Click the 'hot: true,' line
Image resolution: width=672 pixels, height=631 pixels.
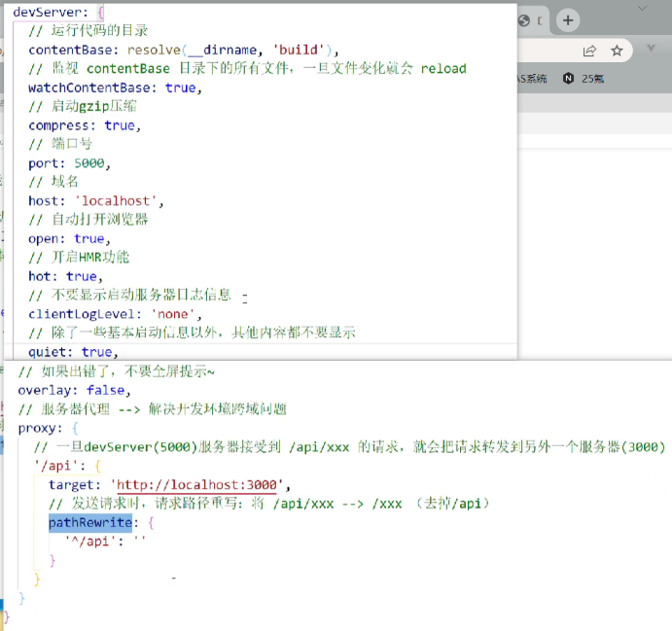coord(65,276)
